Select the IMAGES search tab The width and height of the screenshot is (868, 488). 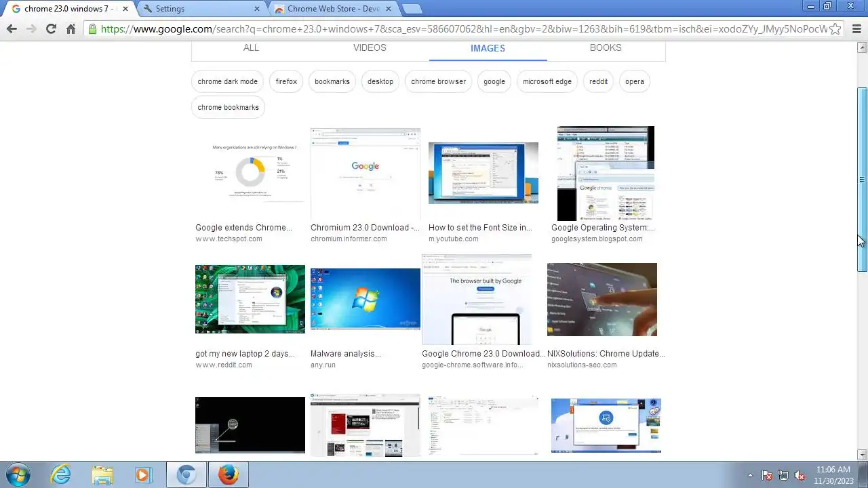tap(488, 48)
